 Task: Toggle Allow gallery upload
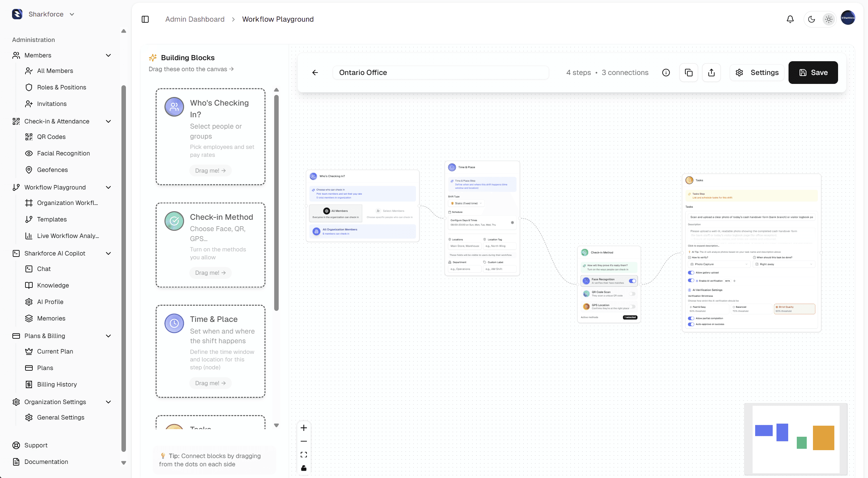point(691,273)
